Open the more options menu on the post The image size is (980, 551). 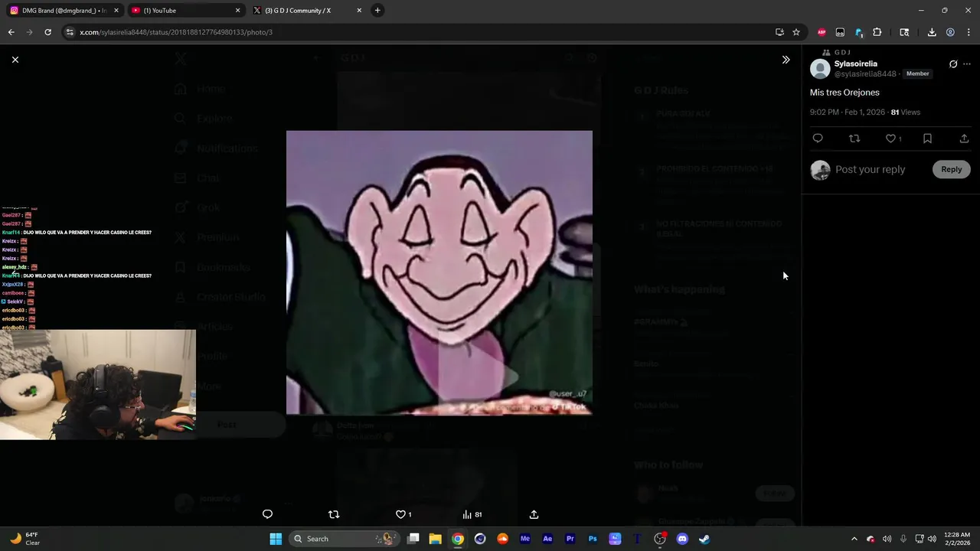(x=967, y=64)
